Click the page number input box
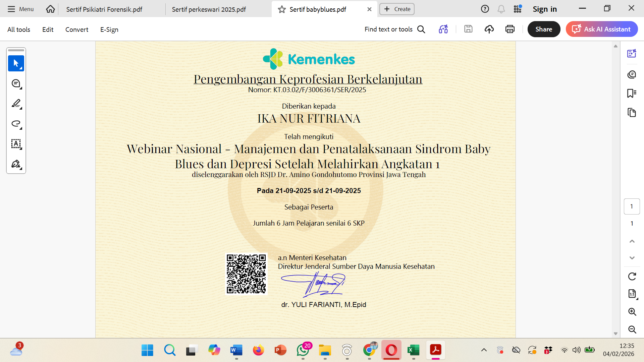The width and height of the screenshot is (644, 362). [632, 206]
